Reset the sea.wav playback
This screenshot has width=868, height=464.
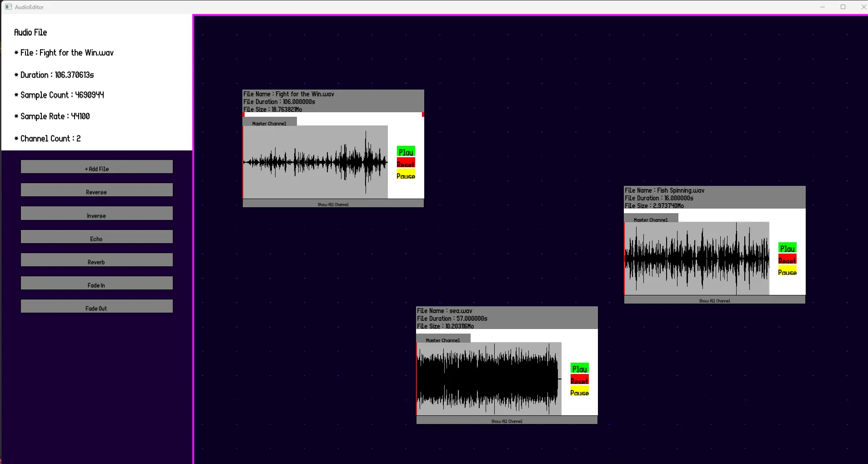(579, 380)
